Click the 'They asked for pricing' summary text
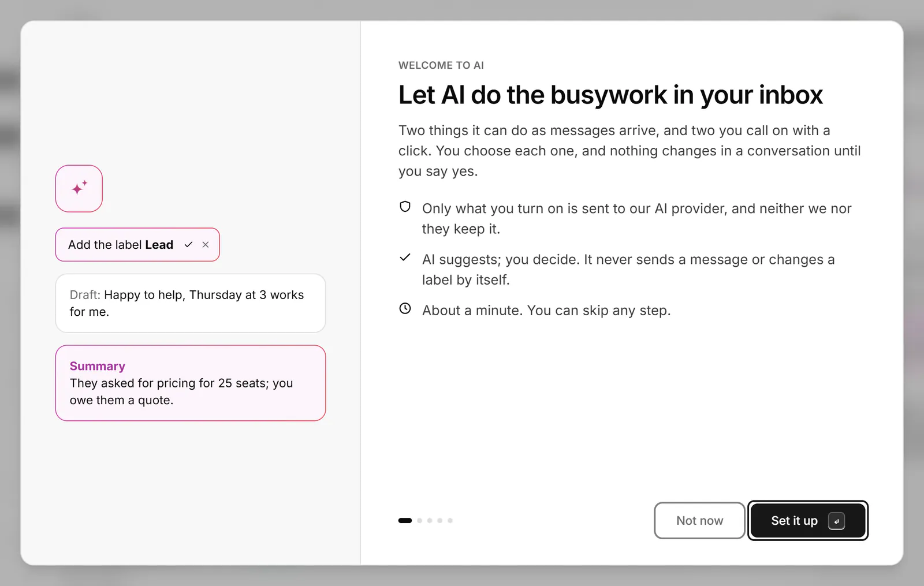The image size is (924, 586). click(181, 391)
